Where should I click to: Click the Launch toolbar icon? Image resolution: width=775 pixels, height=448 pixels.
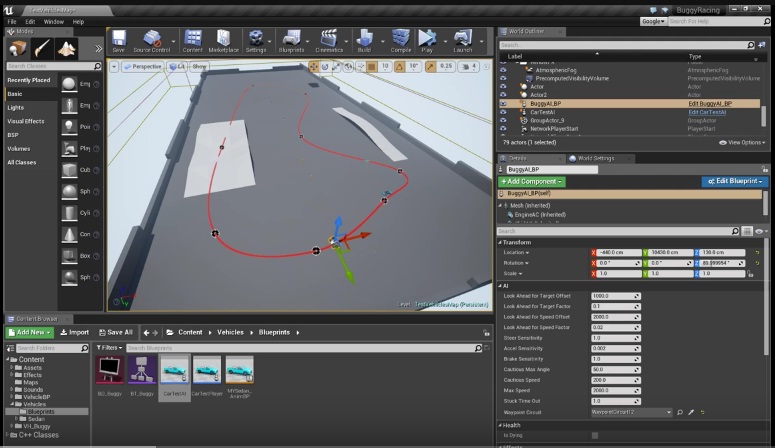click(x=463, y=39)
